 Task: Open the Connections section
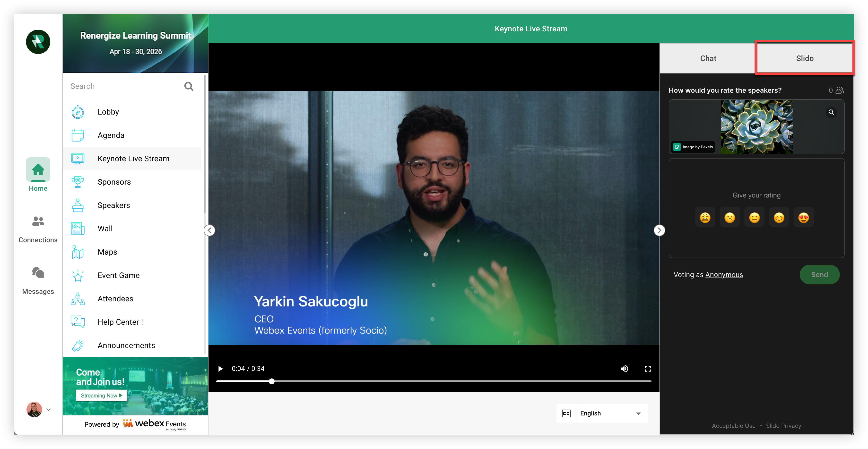pos(38,229)
